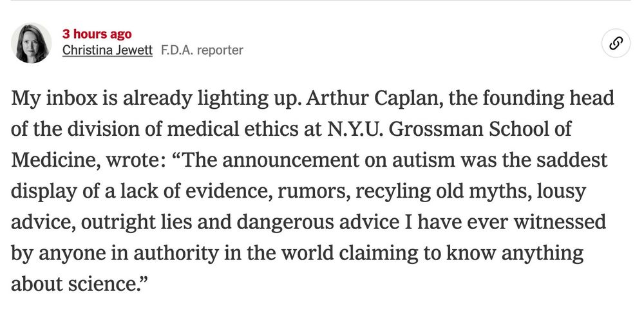The height and width of the screenshot is (318, 644).
Task: Click the copy link chain icon
Action: click(616, 43)
